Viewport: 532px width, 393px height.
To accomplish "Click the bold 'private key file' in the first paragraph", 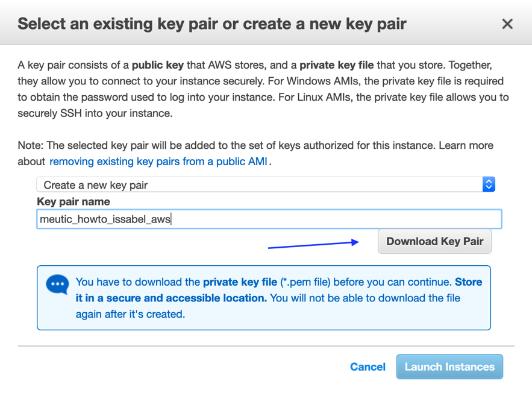I will pos(336,65).
